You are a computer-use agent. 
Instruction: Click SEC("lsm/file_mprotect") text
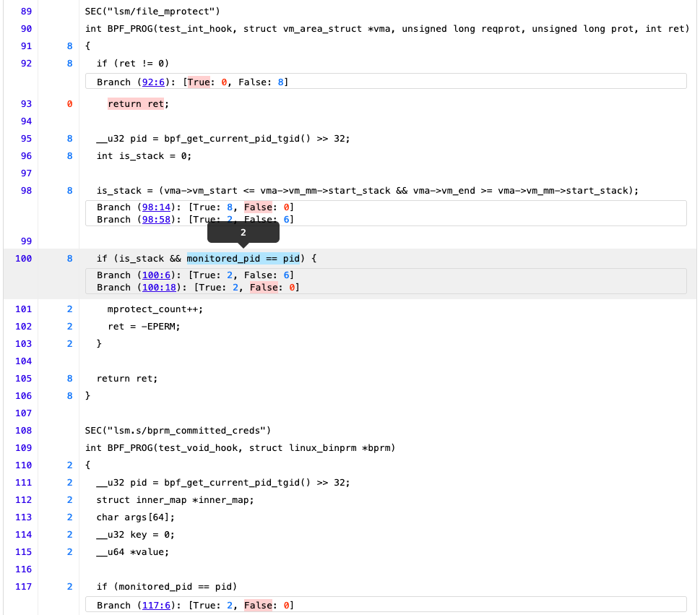pyautogui.click(x=152, y=11)
